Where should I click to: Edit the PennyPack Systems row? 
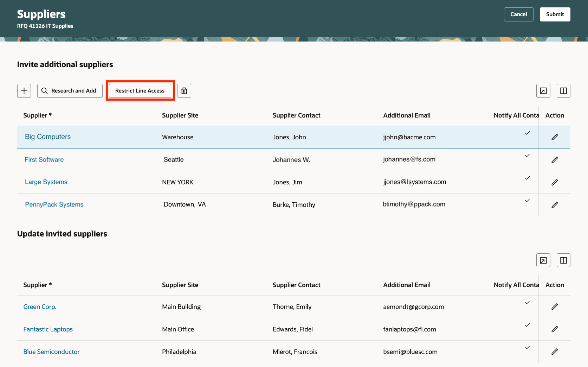[555, 205]
